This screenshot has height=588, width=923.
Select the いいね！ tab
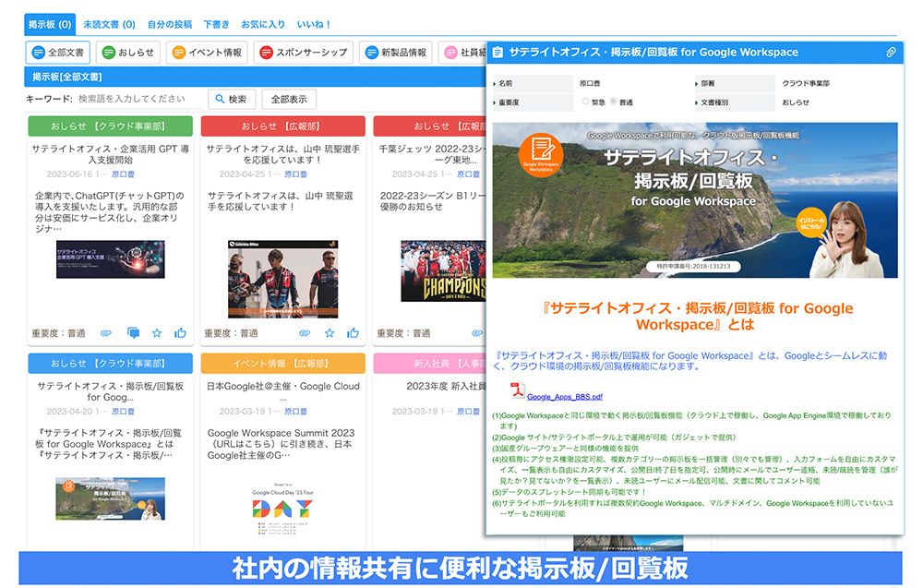[x=315, y=25]
